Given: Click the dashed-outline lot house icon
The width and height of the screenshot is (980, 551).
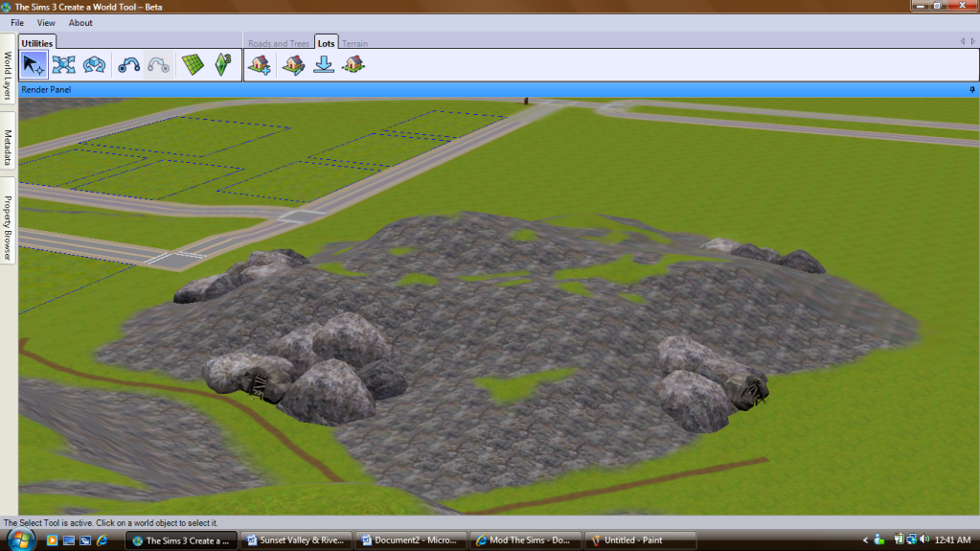Looking at the screenshot, I should click(x=353, y=65).
